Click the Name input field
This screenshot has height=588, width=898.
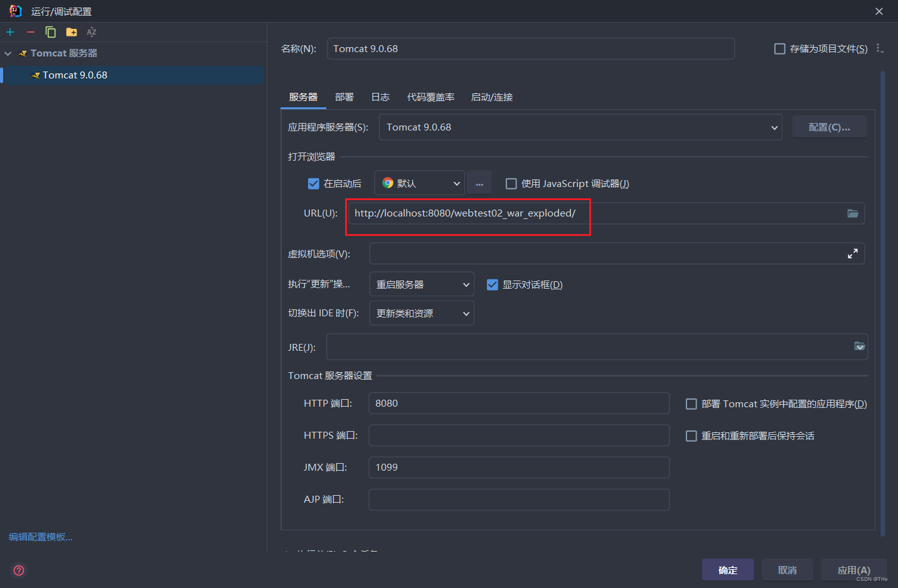(531, 49)
